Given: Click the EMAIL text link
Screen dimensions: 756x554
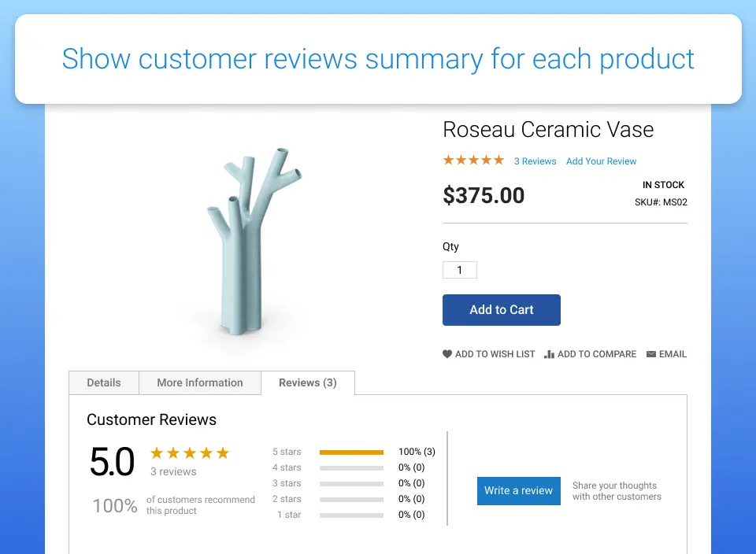Looking at the screenshot, I should coord(673,354).
